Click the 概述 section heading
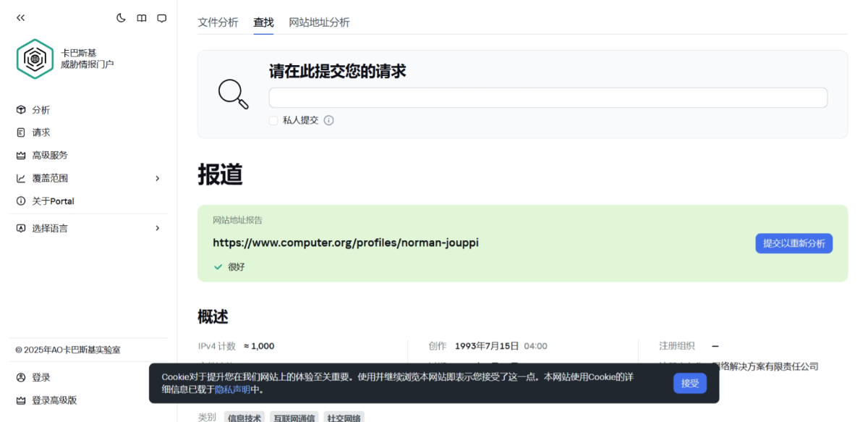Image resolution: width=868 pixels, height=422 pixels. click(x=213, y=317)
